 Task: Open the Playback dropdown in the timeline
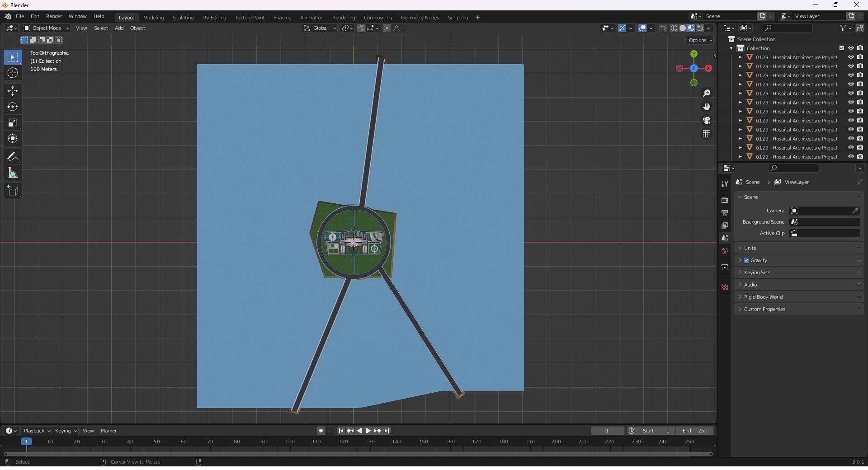click(36, 431)
